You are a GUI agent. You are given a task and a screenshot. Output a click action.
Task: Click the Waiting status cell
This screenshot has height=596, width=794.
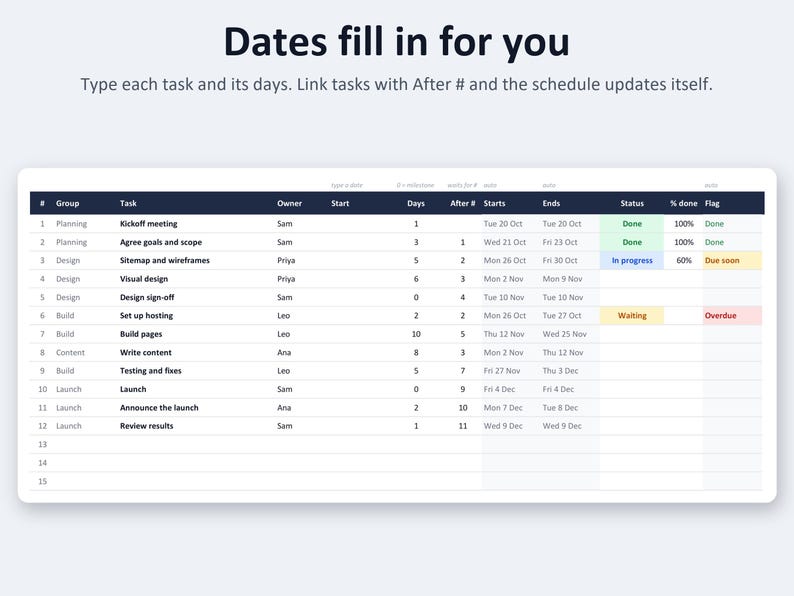coord(632,315)
